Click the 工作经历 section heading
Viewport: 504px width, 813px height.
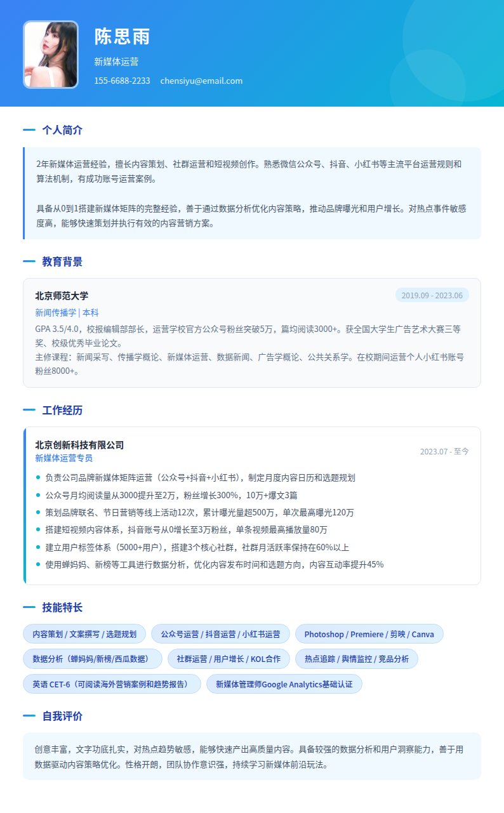pyautogui.click(x=62, y=411)
